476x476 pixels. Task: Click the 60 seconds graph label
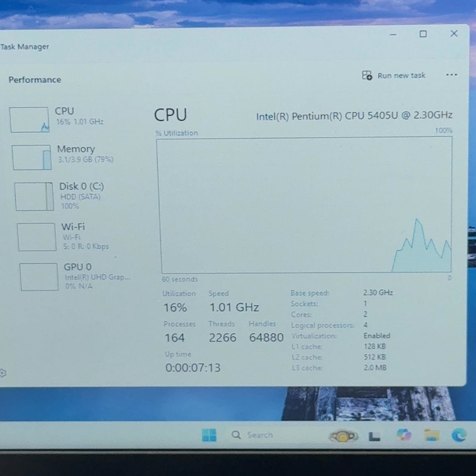(x=180, y=279)
